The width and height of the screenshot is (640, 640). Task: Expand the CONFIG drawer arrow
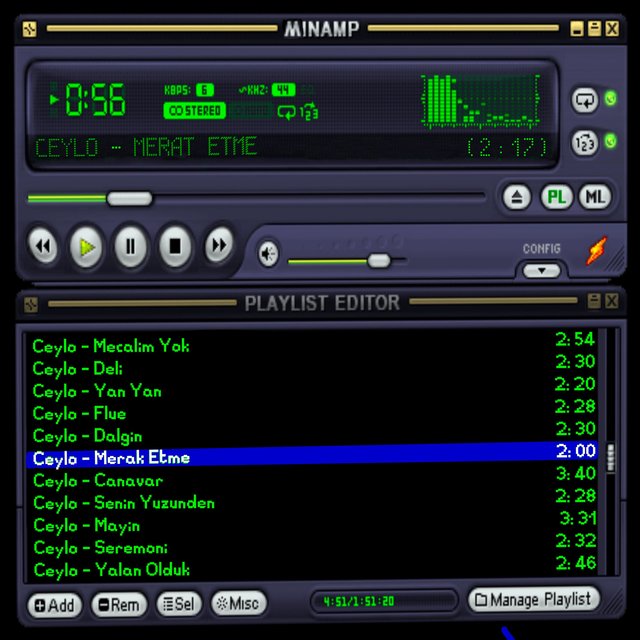pyautogui.click(x=542, y=271)
